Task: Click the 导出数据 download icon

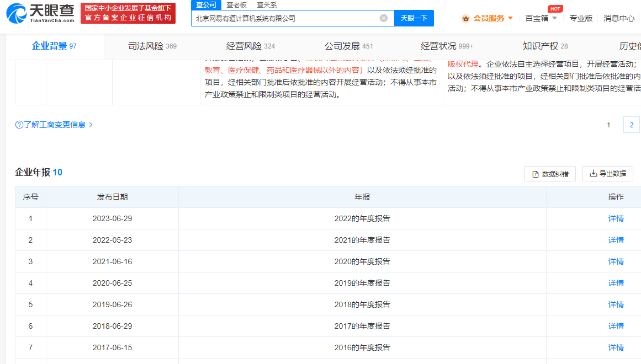Action: click(594, 174)
